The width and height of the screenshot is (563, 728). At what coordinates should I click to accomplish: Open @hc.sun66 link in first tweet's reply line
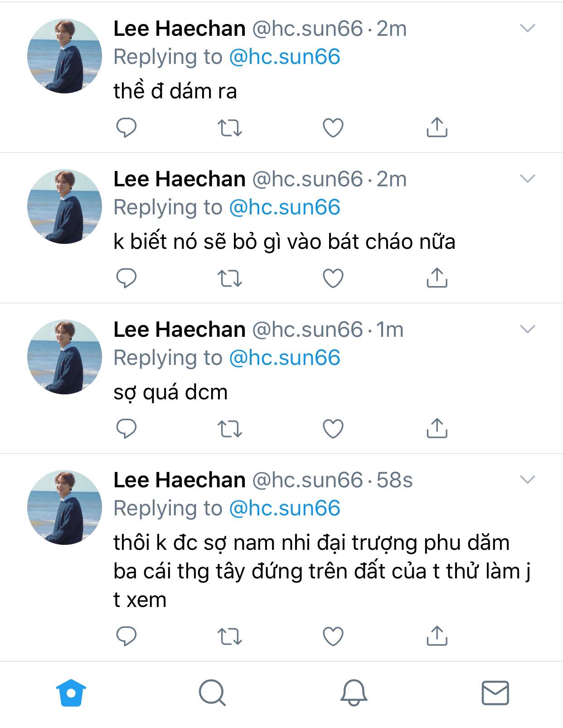pos(284,57)
